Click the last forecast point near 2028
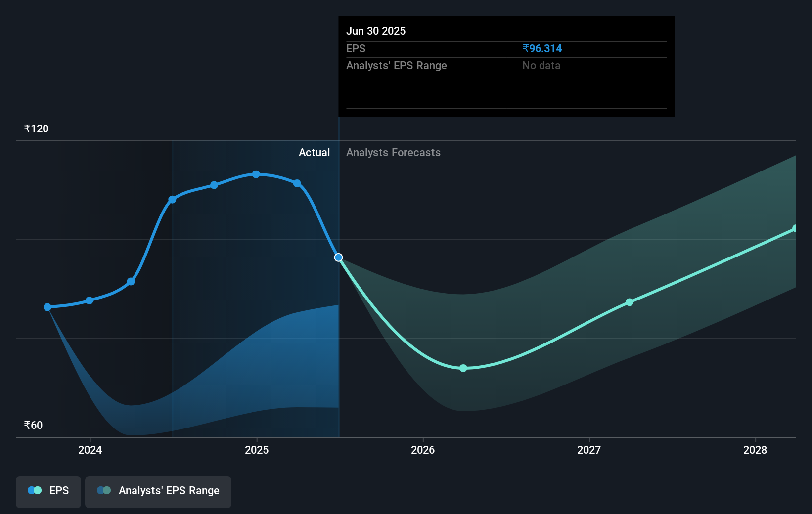 pyautogui.click(x=795, y=228)
